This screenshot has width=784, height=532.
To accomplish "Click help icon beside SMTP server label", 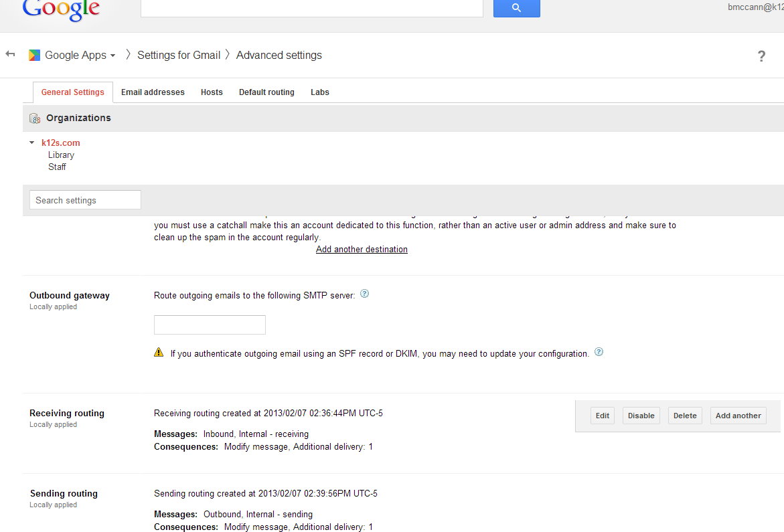I will (x=365, y=294).
